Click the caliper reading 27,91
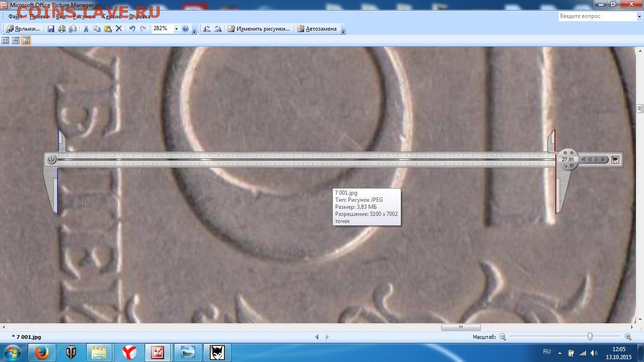Image resolution: width=644 pixels, height=362 pixels. pyautogui.click(x=568, y=159)
